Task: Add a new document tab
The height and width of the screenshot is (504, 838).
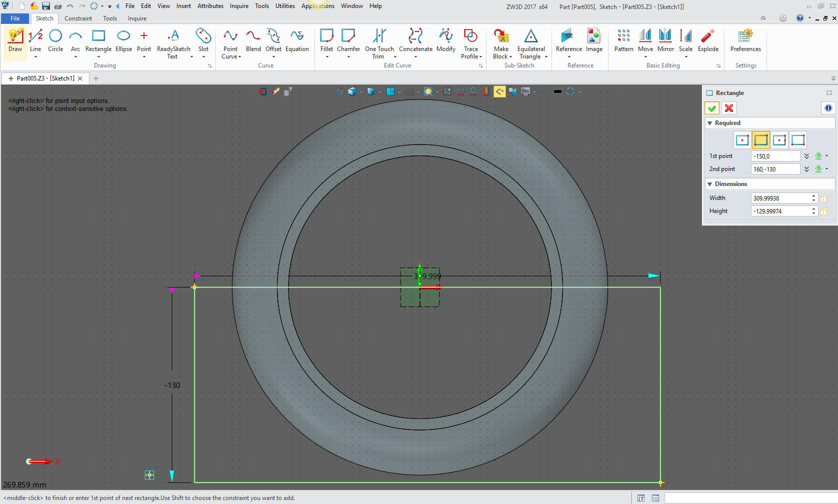Action: pyautogui.click(x=96, y=78)
